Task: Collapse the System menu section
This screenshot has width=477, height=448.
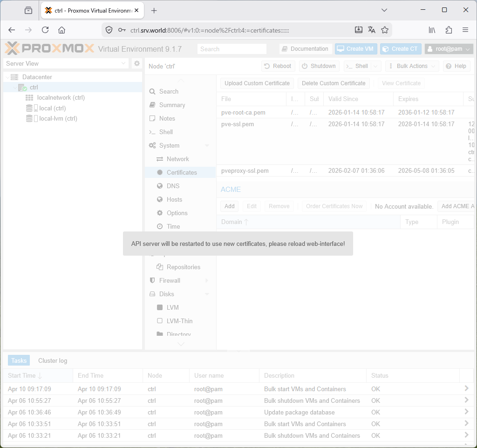Action: pos(207,146)
